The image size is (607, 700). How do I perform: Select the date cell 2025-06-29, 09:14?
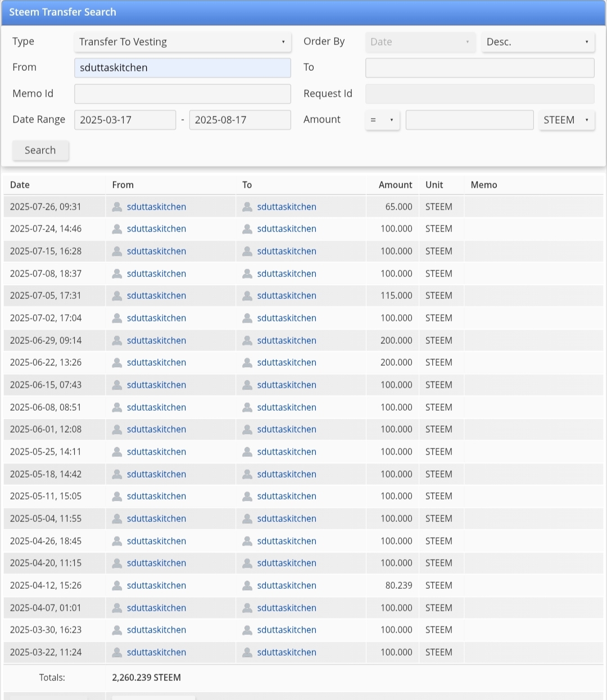click(46, 340)
